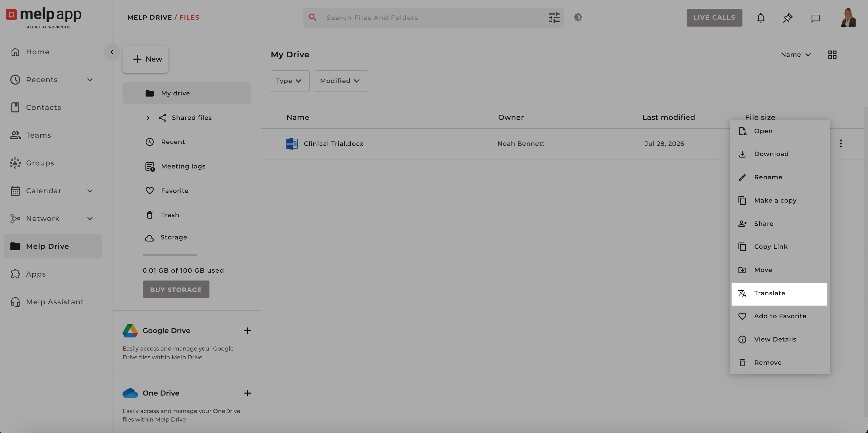The image size is (868, 433).
Task: Select My drive folder
Action: pos(187,93)
